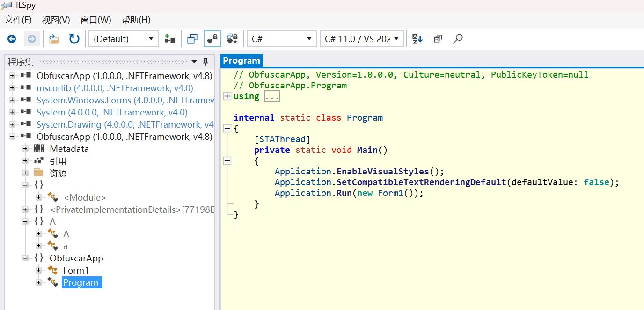644x310 pixels.
Task: Pin the 程序集 panel
Action: pyautogui.click(x=205, y=62)
